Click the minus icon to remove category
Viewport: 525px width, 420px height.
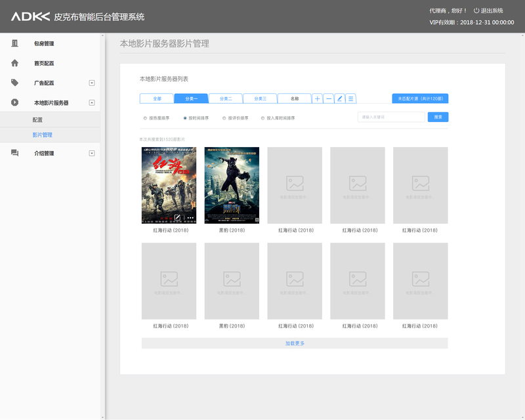pos(329,98)
